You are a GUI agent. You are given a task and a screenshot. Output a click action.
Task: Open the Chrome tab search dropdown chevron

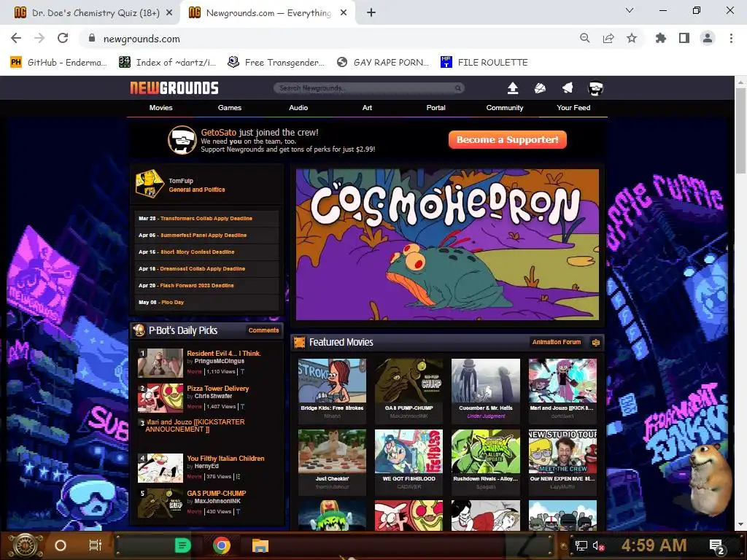(630, 10)
